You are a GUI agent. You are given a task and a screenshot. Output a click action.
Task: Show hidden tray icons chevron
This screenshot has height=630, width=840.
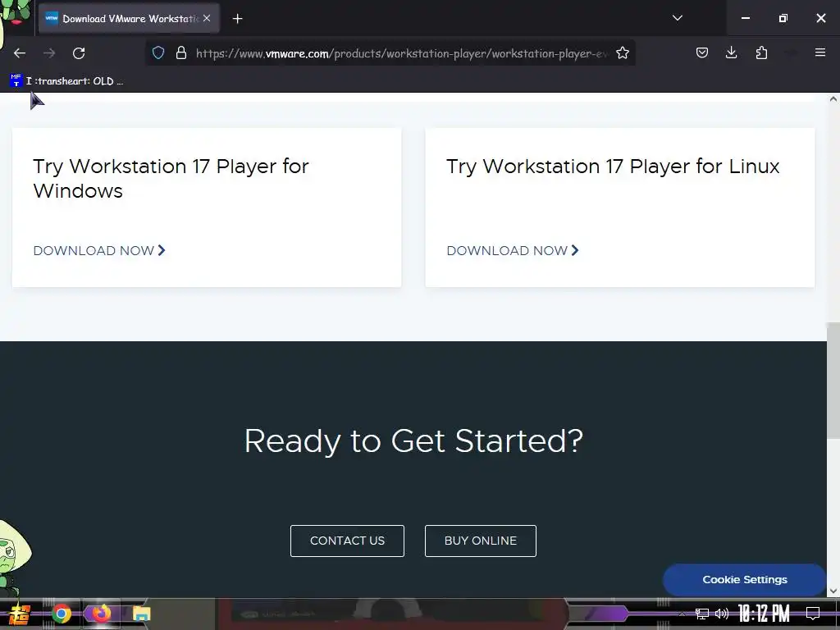pos(682,614)
